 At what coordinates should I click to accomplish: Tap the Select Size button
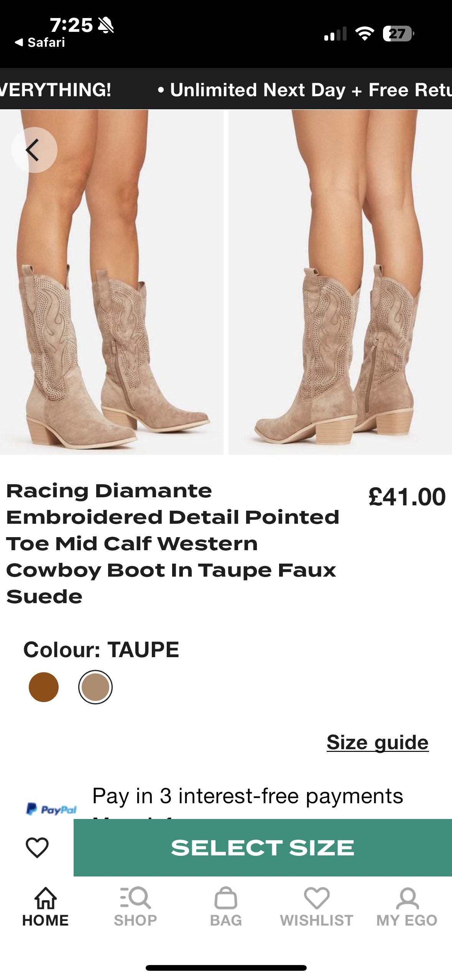(263, 847)
